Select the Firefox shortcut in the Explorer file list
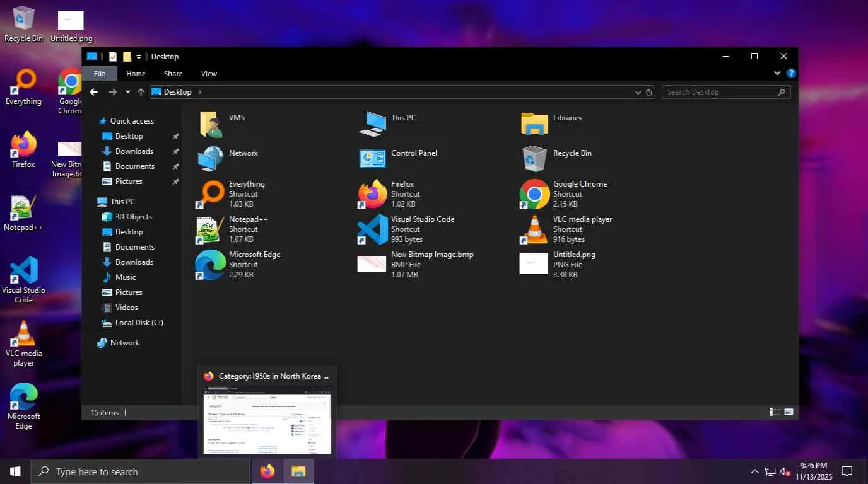Screen dimensions: 868x484 pyautogui.click(x=389, y=194)
